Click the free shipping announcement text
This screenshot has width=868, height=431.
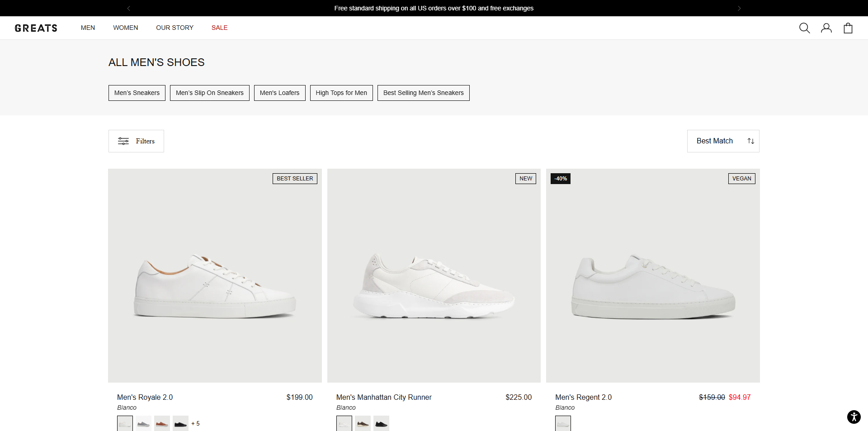(434, 8)
